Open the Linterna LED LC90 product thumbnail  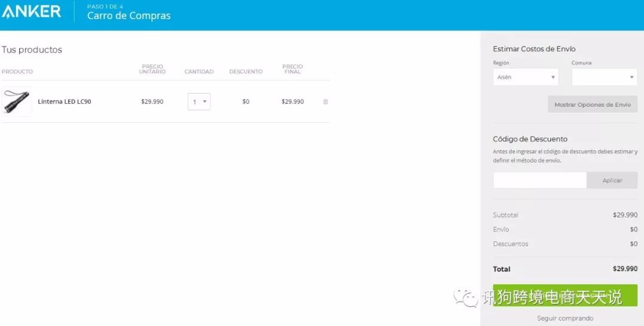tap(17, 101)
